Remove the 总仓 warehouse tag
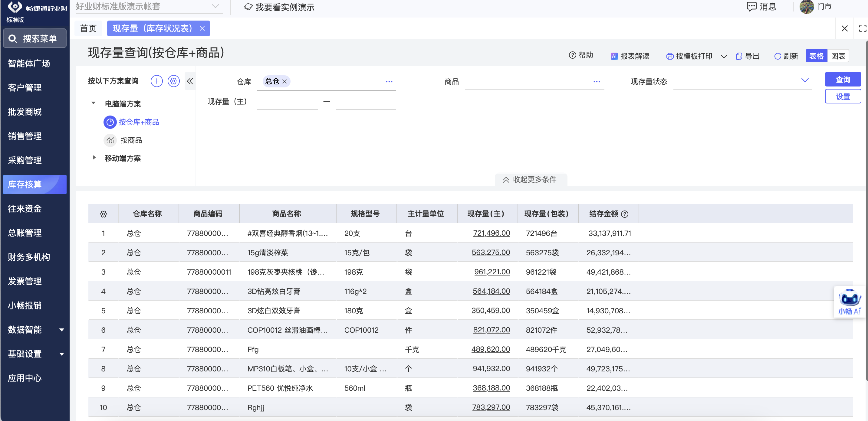The height and width of the screenshot is (421, 868). [x=284, y=81]
